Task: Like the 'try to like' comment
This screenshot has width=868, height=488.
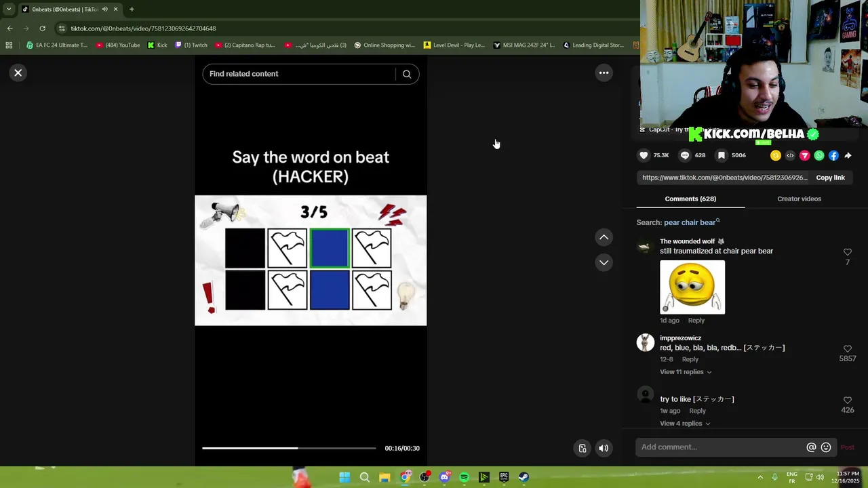Action: click(847, 401)
